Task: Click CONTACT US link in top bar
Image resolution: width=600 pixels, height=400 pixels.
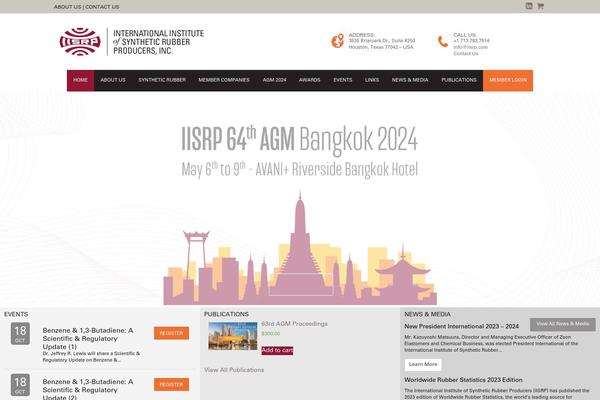Action: (102, 7)
